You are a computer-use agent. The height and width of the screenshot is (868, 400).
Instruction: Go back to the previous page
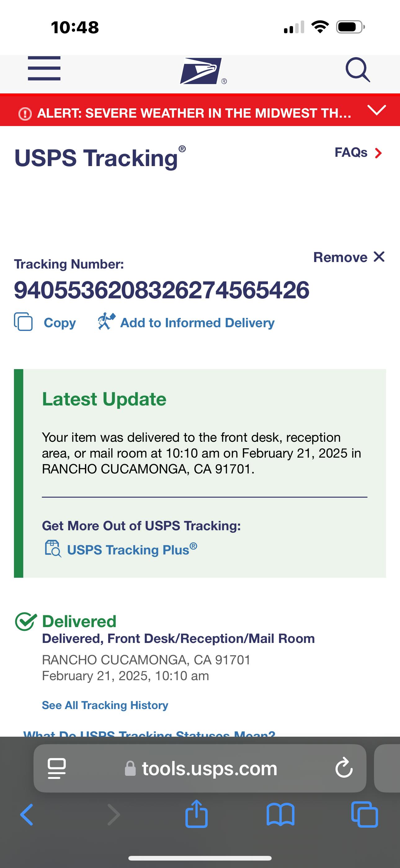[27, 814]
